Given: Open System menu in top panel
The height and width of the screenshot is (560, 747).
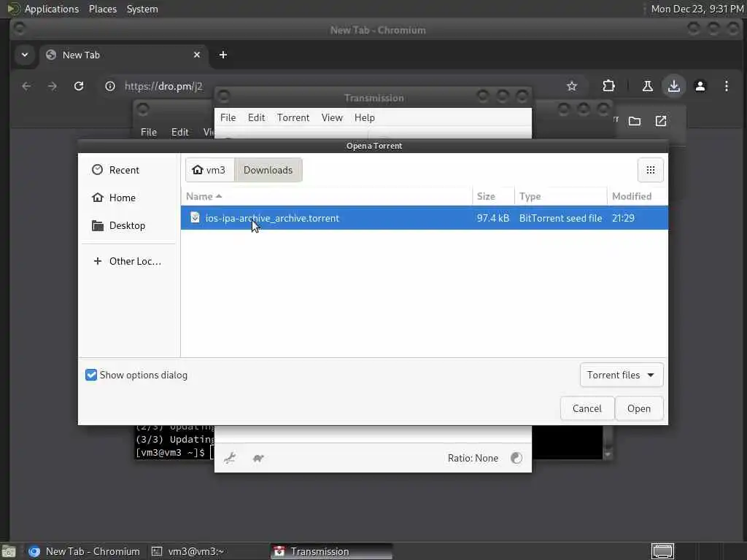Looking at the screenshot, I should click(x=142, y=9).
